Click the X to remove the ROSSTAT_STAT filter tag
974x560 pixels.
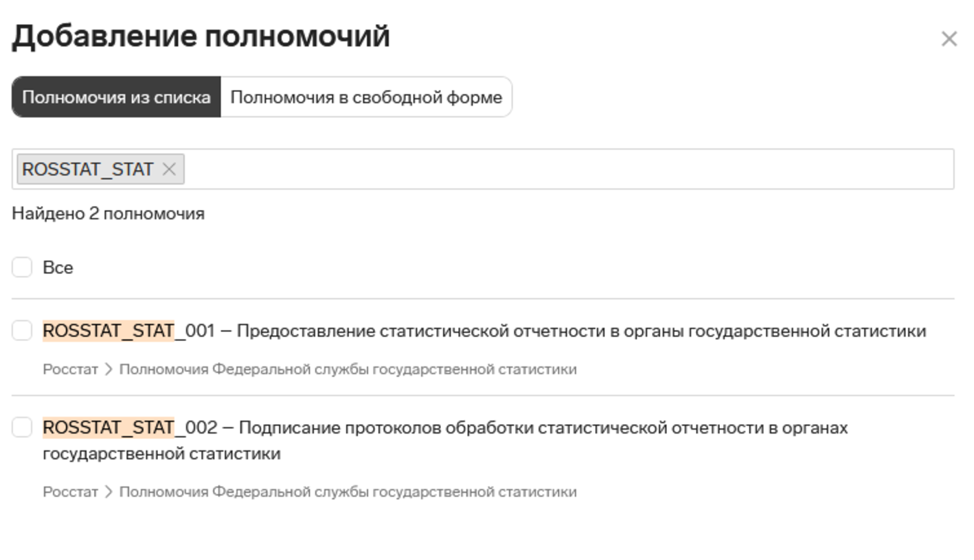(170, 169)
